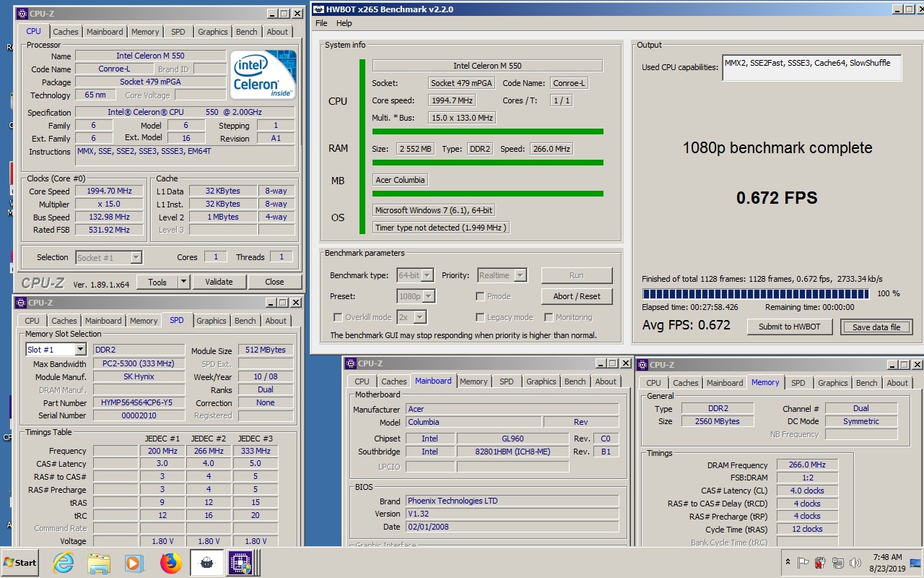
Task: Switch to CPU-Z taskbar icon
Action: [x=240, y=562]
